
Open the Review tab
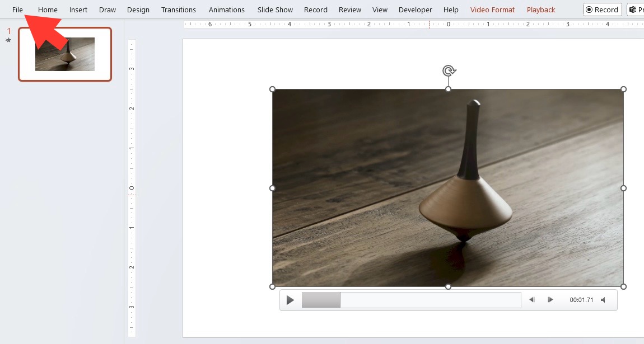click(350, 10)
